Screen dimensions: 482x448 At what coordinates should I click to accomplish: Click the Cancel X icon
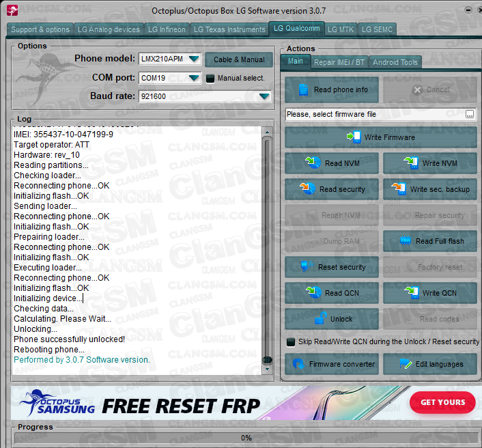click(417, 89)
